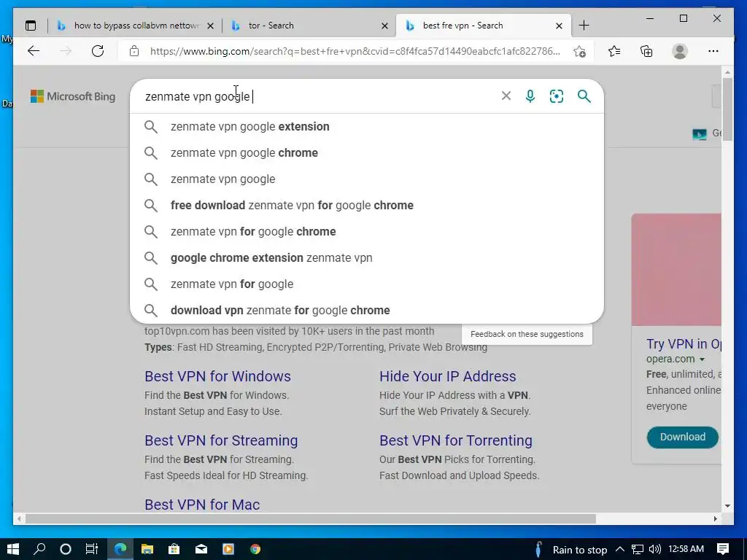Viewport: 747px width, 560px height.
Task: Go to Microsoft Bing home logo
Action: tap(73, 96)
